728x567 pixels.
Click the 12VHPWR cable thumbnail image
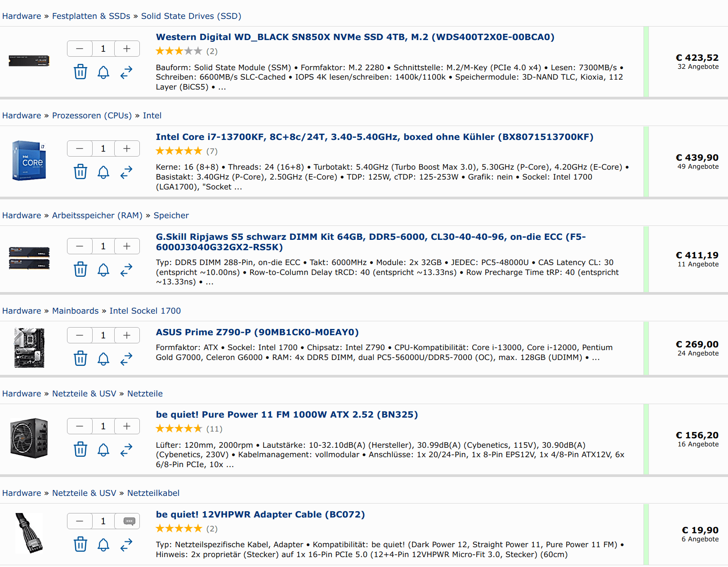pos(29,533)
